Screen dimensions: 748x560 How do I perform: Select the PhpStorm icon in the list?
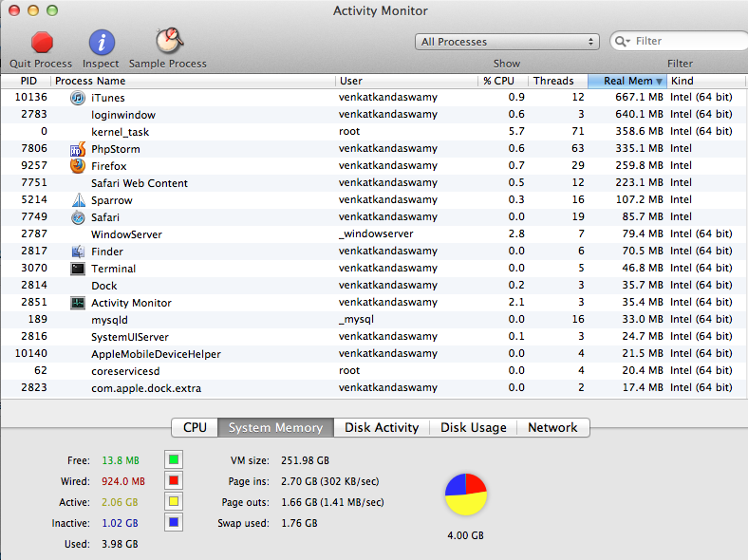78,149
